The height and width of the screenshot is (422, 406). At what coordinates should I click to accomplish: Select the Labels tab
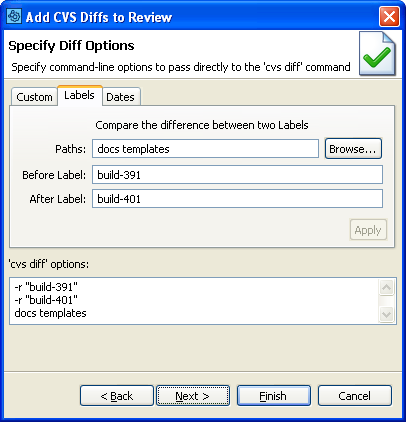(79, 95)
